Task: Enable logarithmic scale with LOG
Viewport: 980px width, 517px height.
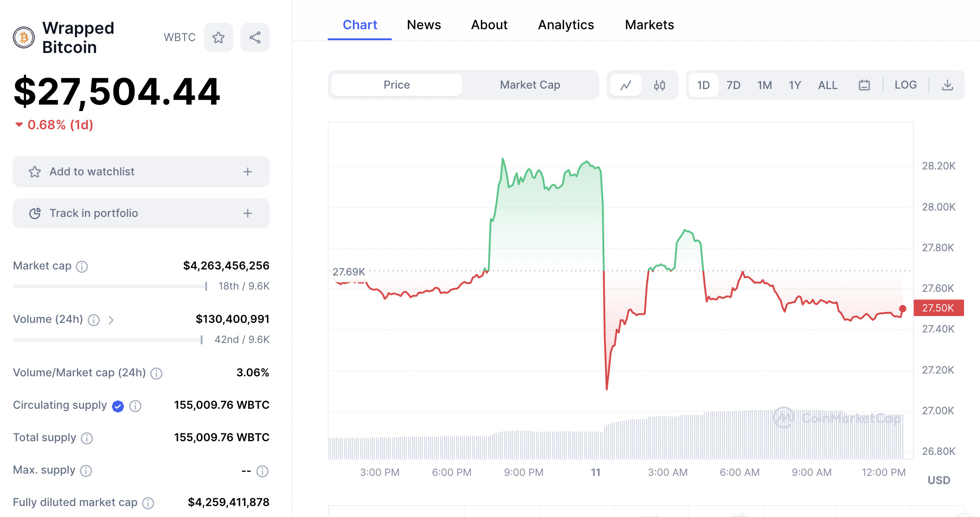Action: point(905,84)
